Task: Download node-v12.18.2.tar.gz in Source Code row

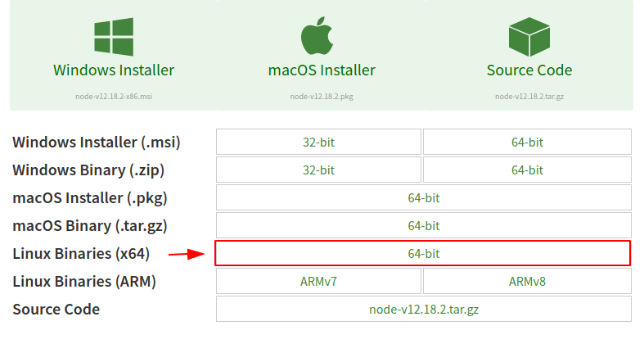Action: [x=424, y=310]
